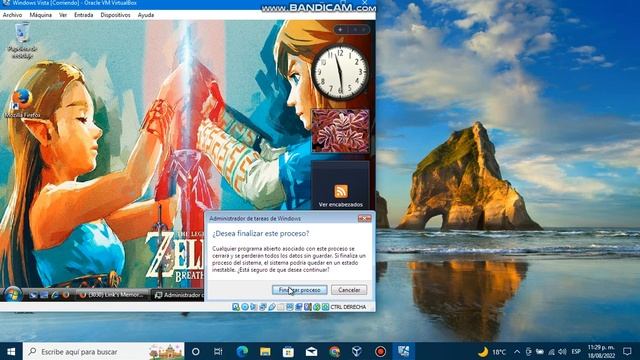Click the Ver encabezados link in the feed gadget

[x=341, y=204]
